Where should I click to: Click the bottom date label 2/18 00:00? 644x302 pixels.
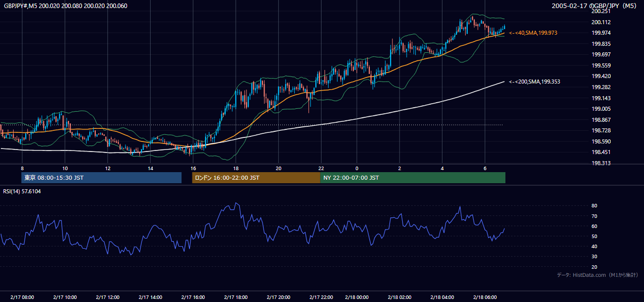coord(357,297)
